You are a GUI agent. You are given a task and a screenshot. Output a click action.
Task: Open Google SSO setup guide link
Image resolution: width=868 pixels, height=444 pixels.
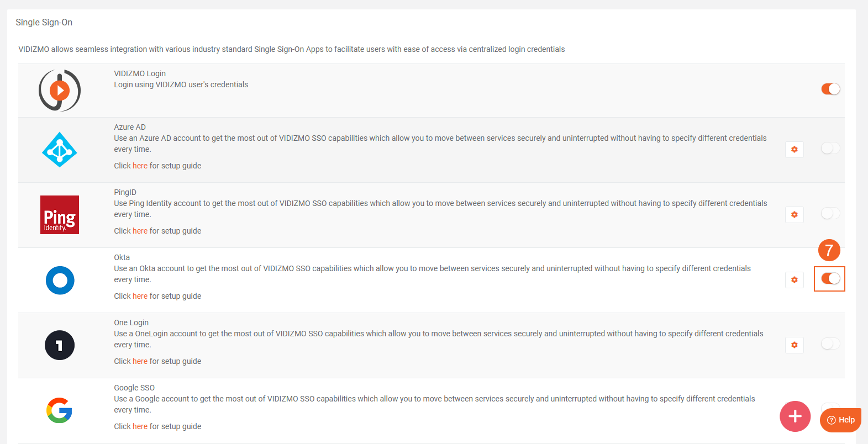pyautogui.click(x=140, y=426)
